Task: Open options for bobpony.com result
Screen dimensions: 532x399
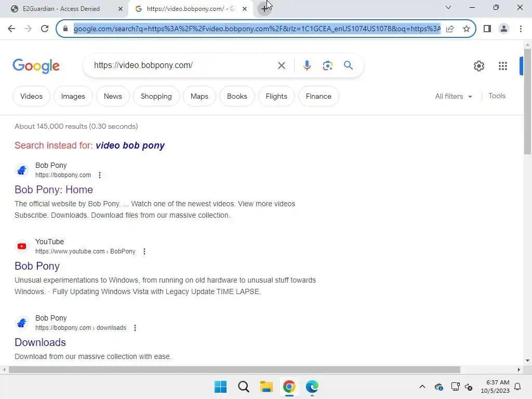Action: pyautogui.click(x=99, y=175)
